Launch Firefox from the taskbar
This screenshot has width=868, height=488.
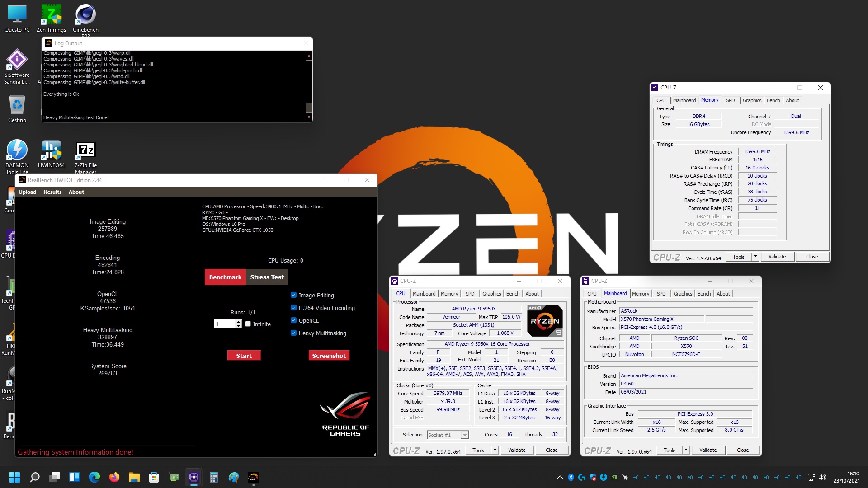pos(114,477)
